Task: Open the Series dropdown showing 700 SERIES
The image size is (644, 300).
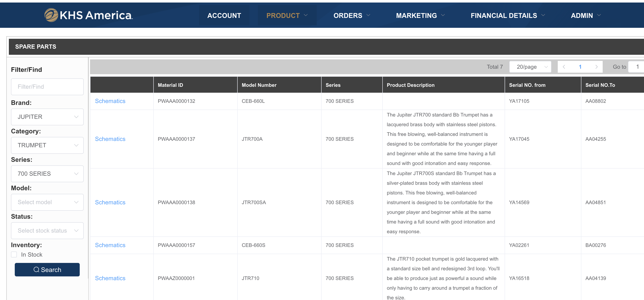Action: point(47,174)
